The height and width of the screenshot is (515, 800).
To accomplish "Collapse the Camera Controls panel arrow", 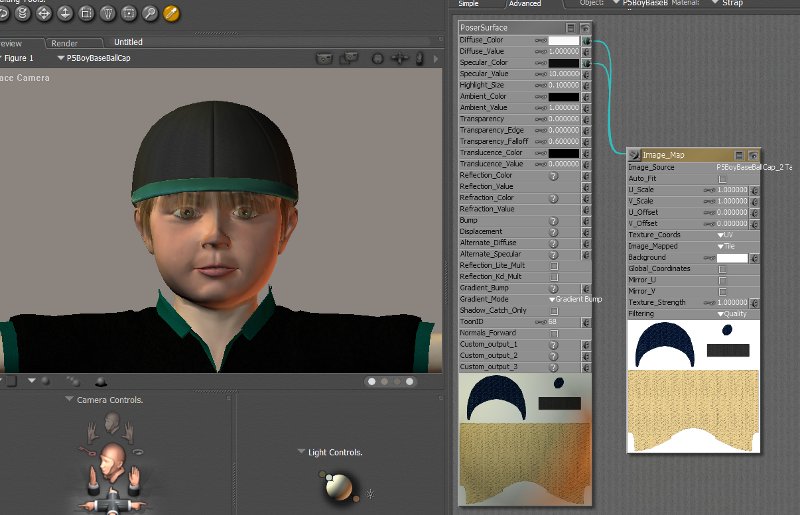I will point(69,399).
